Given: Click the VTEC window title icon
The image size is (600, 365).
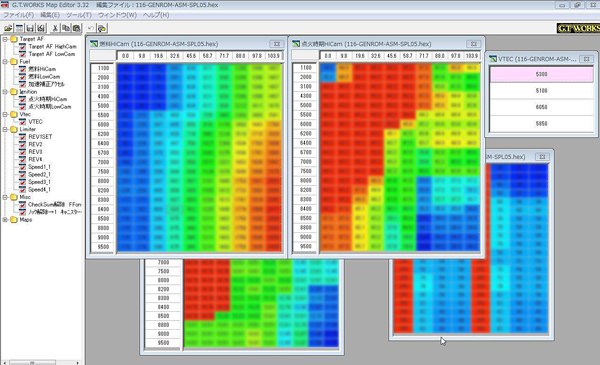Looking at the screenshot, I should tap(493, 59).
